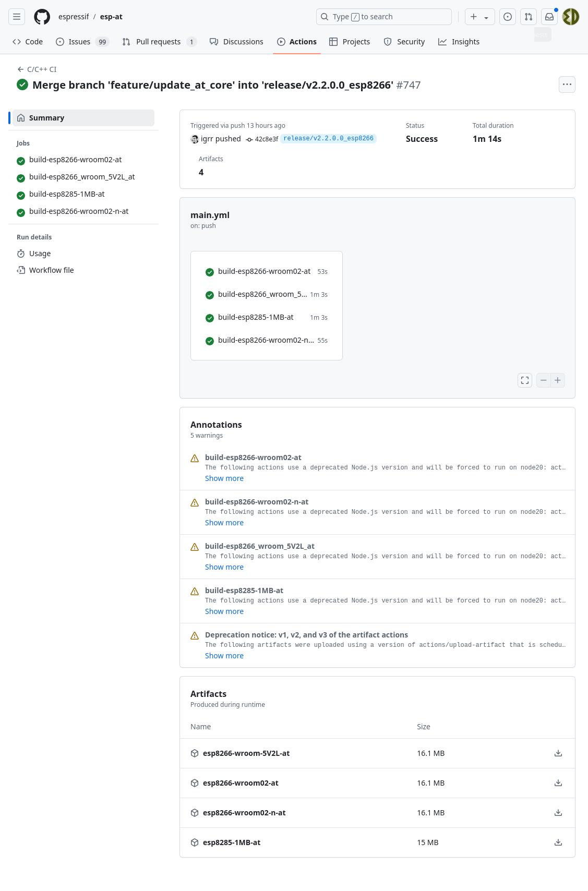Image resolution: width=588 pixels, height=891 pixels.
Task: Zoom out the workflow graph
Action: [544, 380]
